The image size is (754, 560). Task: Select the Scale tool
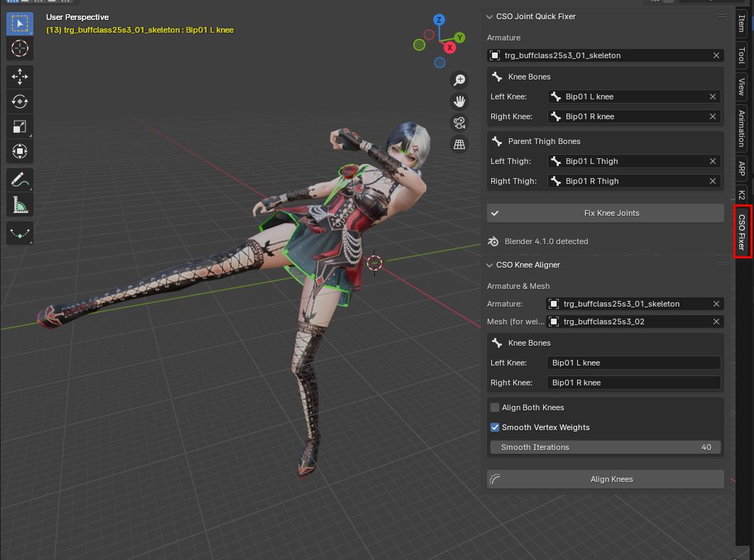coord(20,126)
